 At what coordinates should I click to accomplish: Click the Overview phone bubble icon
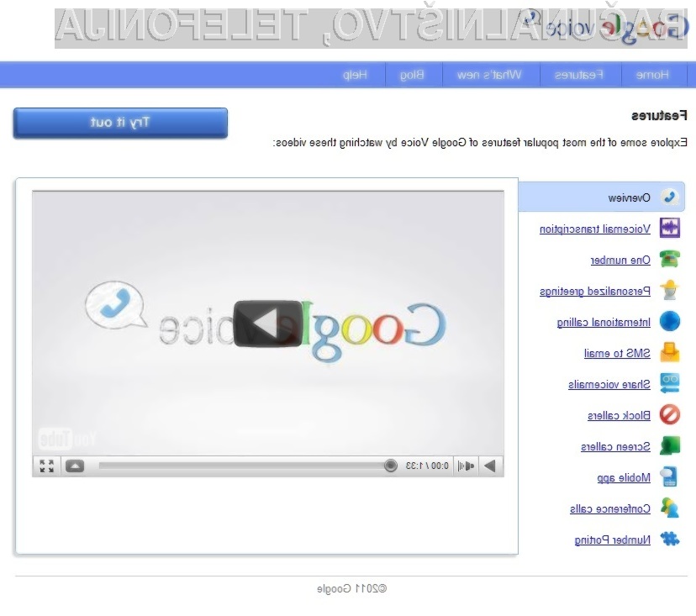(x=669, y=197)
